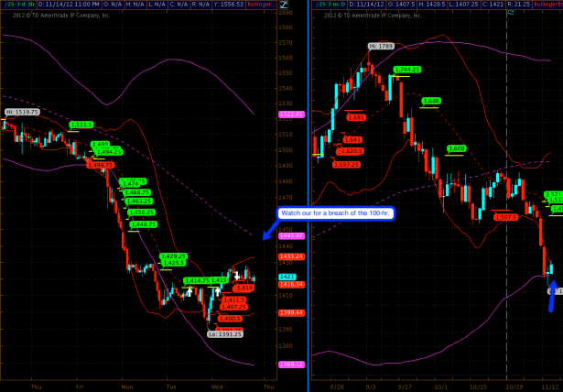Screen dimensions: 563x392
Task: Select the green 1,600 signal tag
Action: pos(457,148)
